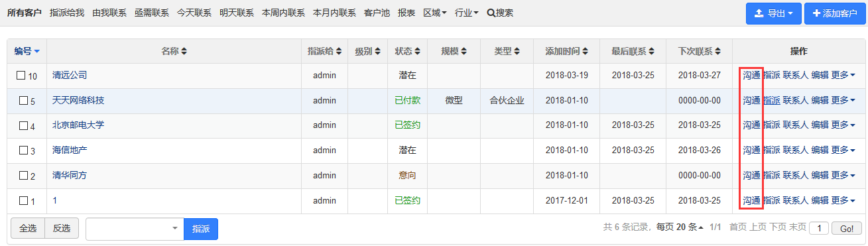Sort by 最后联系 column arrows
868x246 pixels.
[x=651, y=51]
